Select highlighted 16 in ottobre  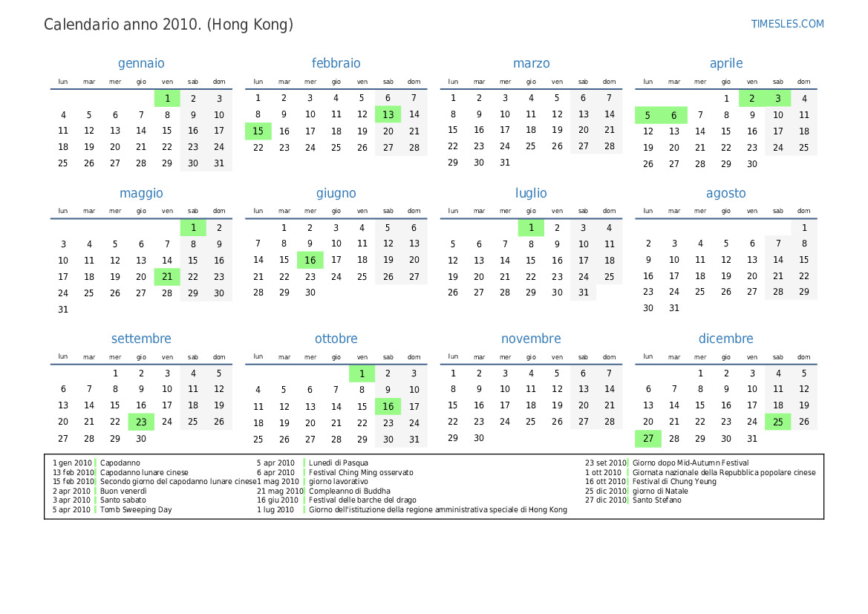(x=388, y=406)
